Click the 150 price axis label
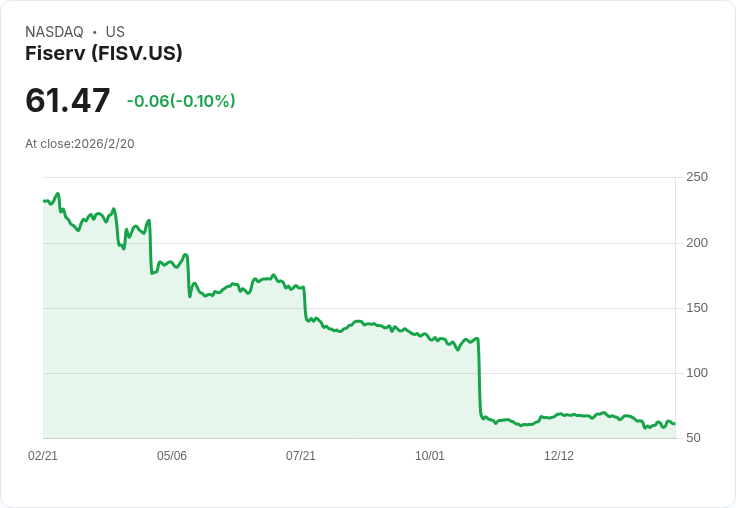 pos(697,308)
